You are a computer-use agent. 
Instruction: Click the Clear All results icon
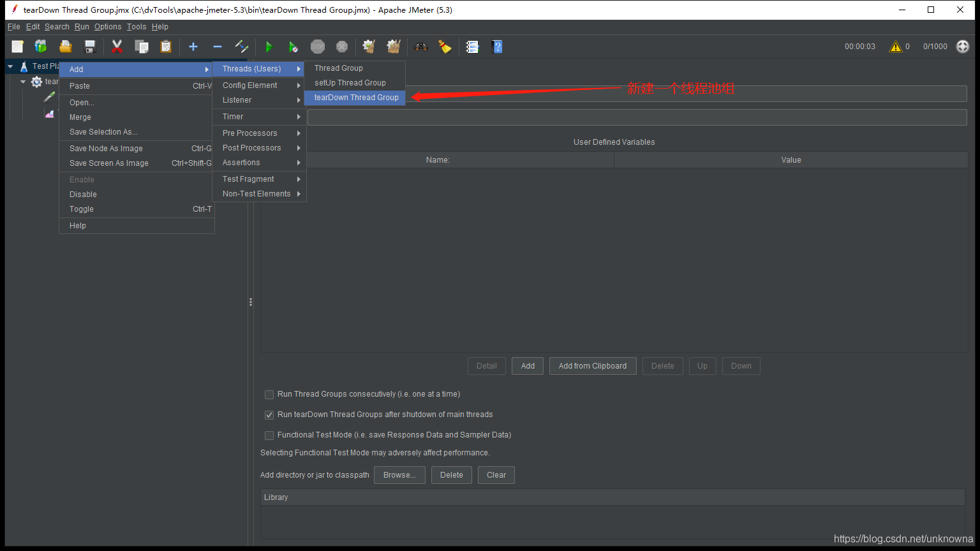[394, 47]
